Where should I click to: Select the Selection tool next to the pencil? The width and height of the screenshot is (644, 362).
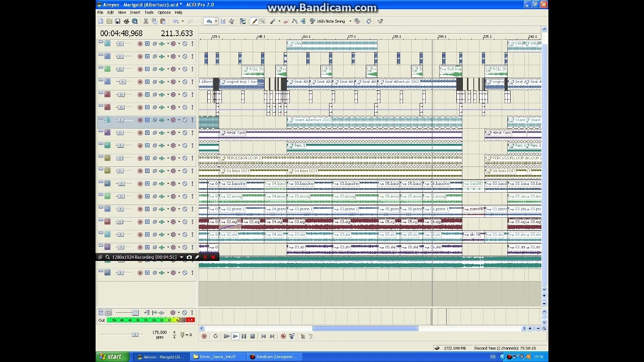click(x=263, y=21)
